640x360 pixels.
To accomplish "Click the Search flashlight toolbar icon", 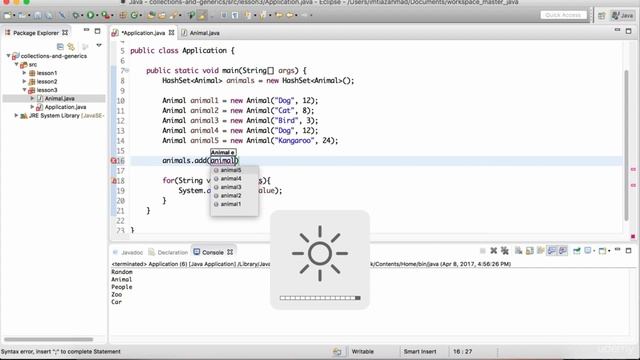I will 173,15.
